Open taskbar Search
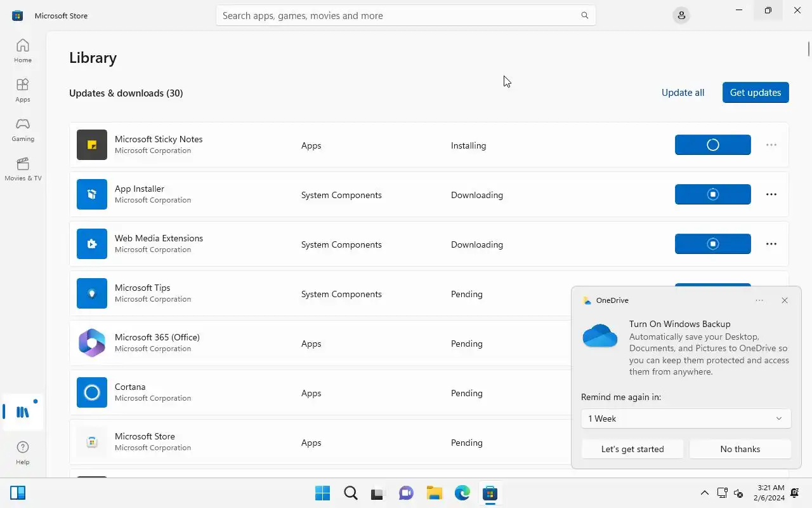The image size is (812, 508). pos(350,493)
